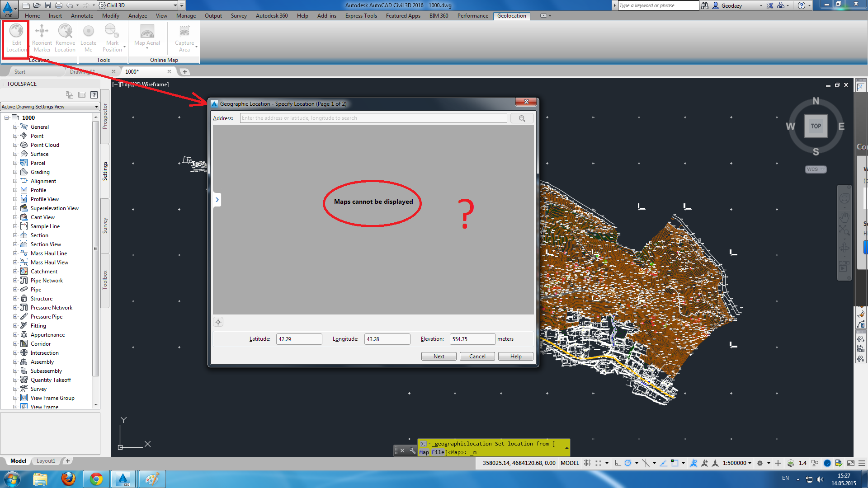Open the Survey ribbon tab
868x488 pixels.
coord(239,16)
